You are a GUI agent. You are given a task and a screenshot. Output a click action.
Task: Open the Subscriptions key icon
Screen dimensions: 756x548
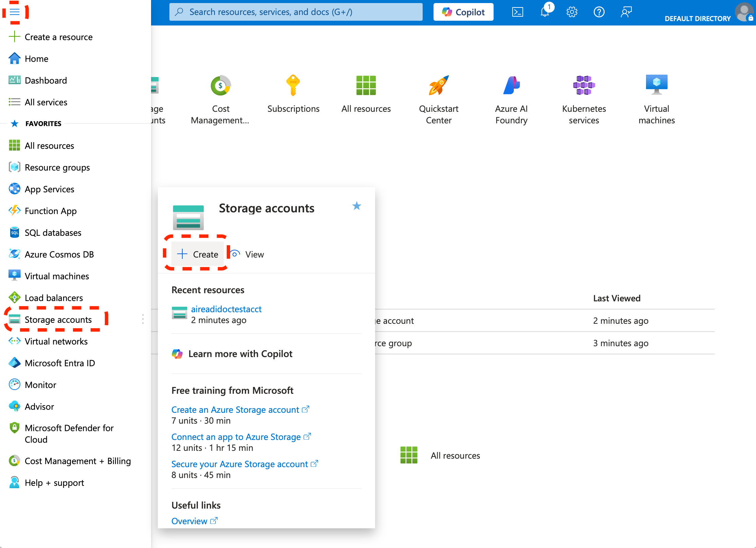click(293, 86)
